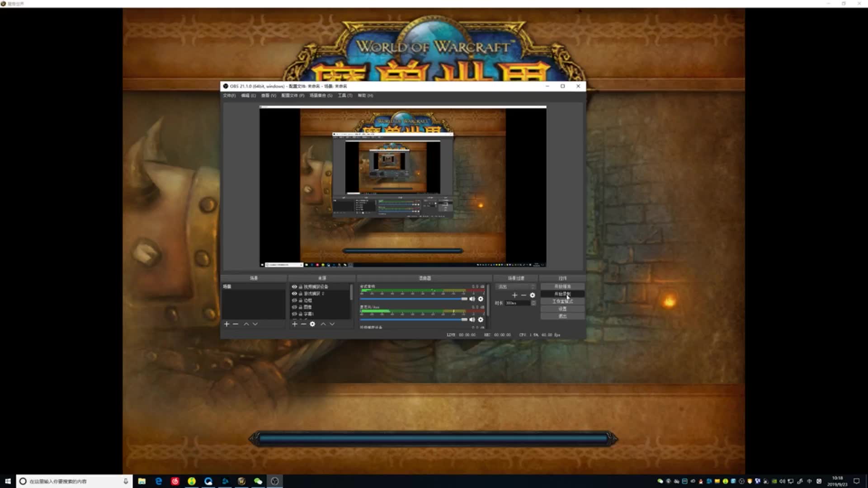Remove the selected scene with minus icon

(x=236, y=324)
